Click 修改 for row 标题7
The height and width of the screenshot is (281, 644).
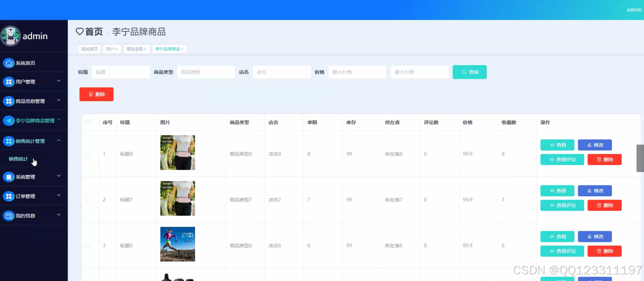595,191
